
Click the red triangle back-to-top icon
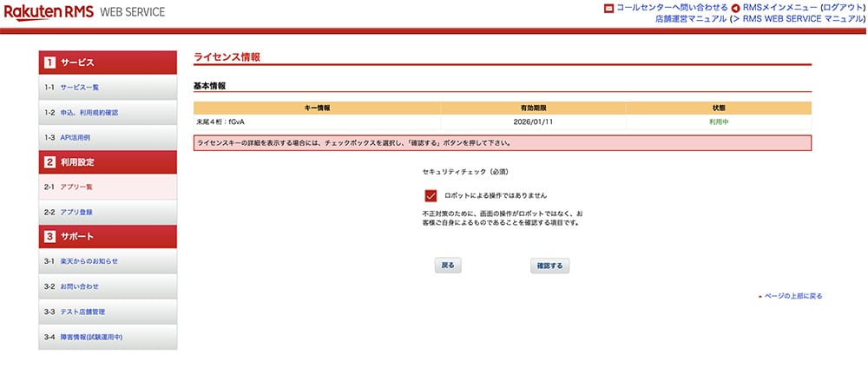tap(759, 297)
